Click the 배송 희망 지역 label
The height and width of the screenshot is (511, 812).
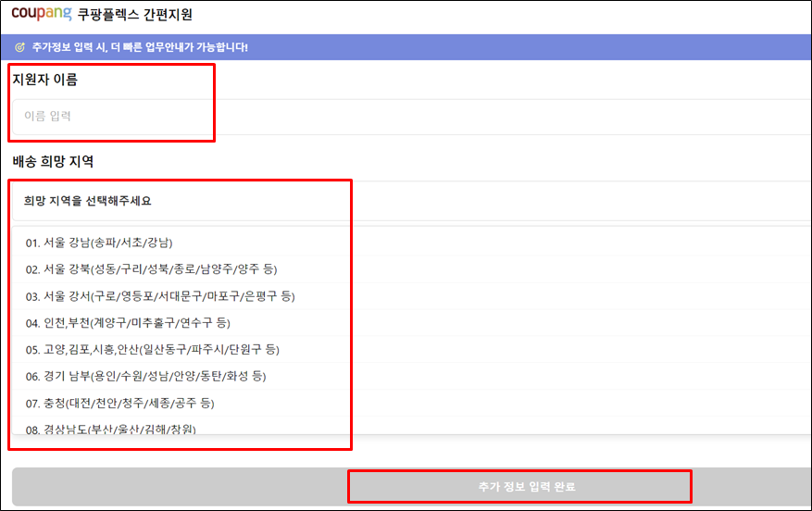pos(53,161)
